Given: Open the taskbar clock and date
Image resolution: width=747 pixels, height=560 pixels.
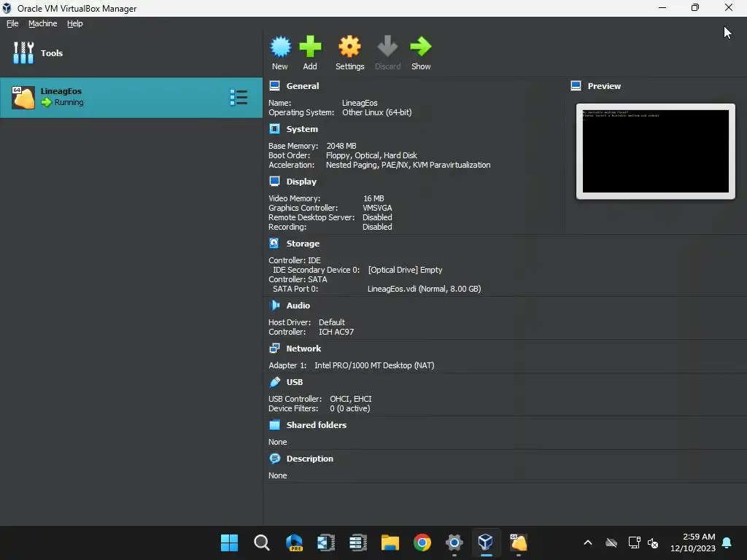Looking at the screenshot, I should click(693, 542).
